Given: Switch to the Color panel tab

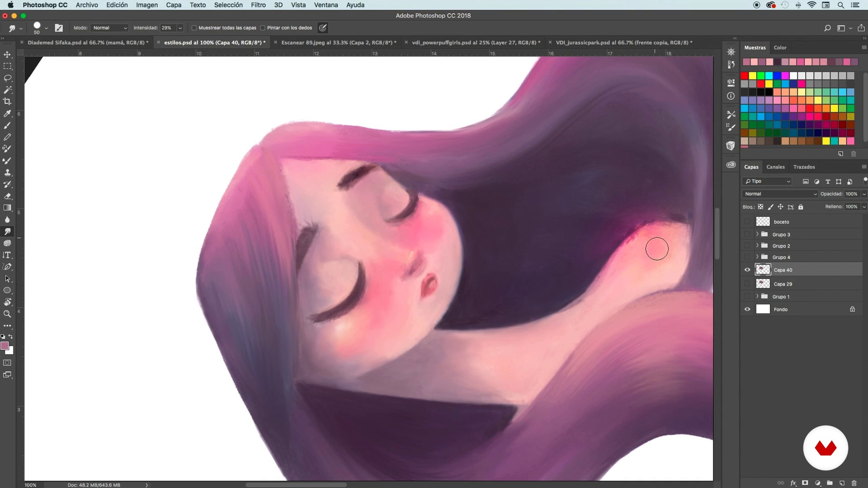Looking at the screenshot, I should (x=780, y=48).
